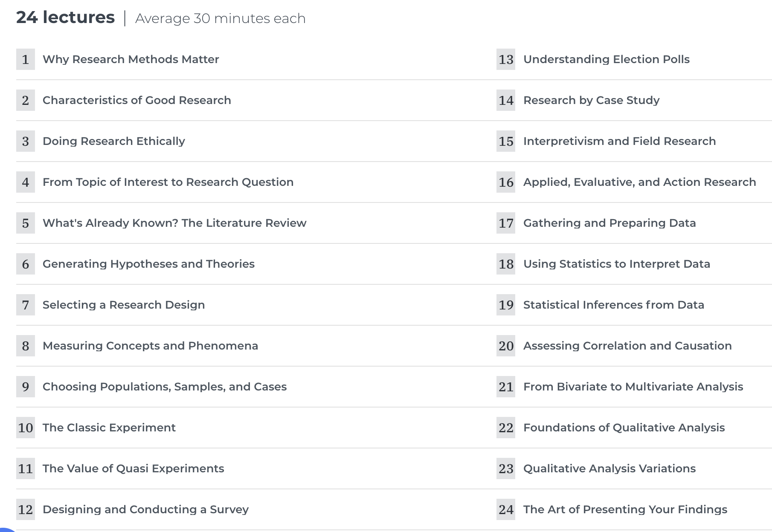
Task: Open Assessing Correlation and Causation lecture
Action: (x=627, y=346)
